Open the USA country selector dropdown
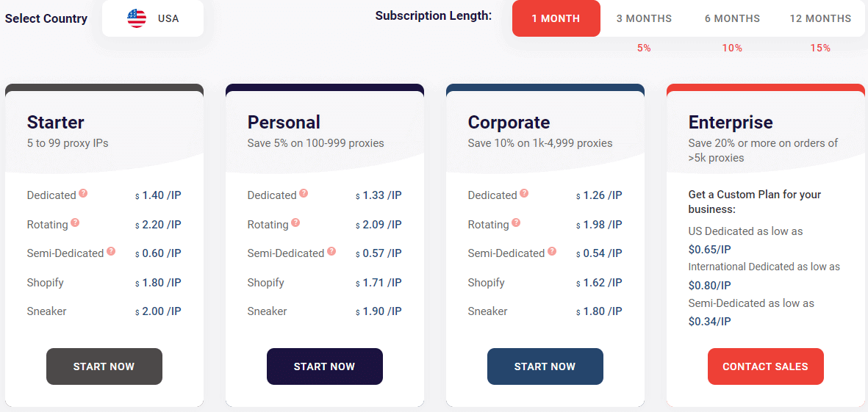The height and width of the screenshot is (412, 868). tap(153, 18)
